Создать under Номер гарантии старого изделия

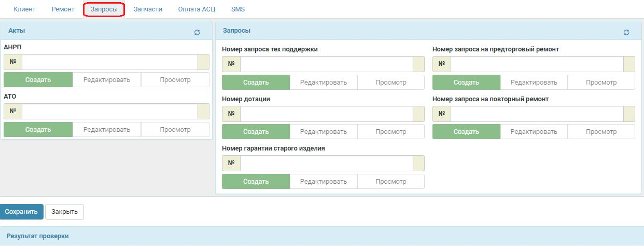[x=256, y=182]
